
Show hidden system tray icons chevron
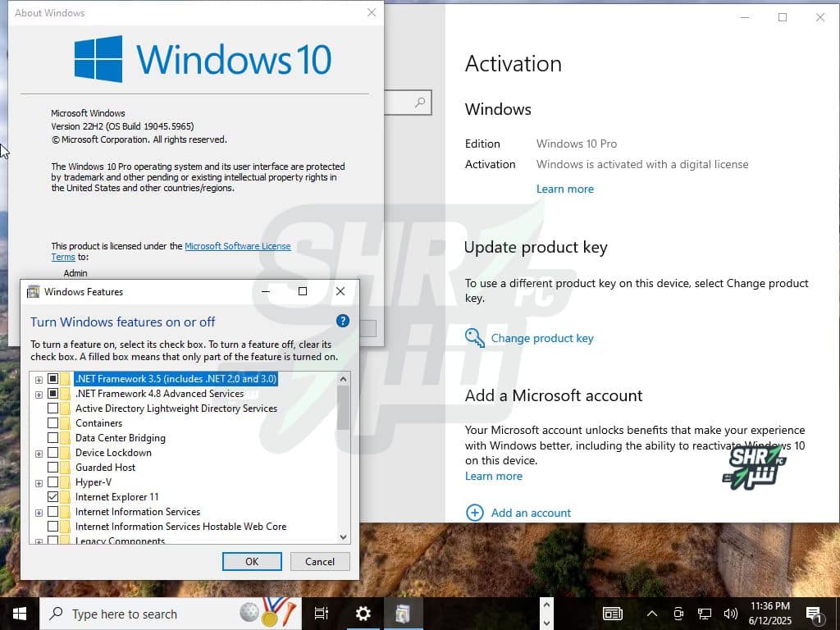[652, 614]
